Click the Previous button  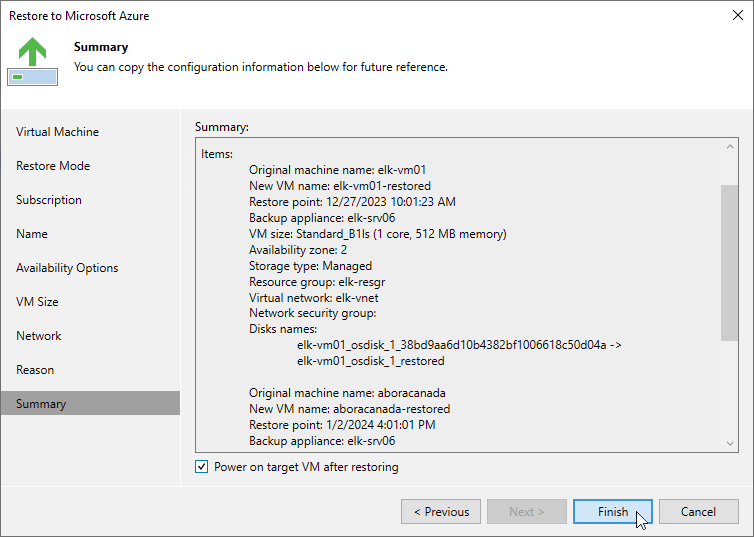pos(441,512)
